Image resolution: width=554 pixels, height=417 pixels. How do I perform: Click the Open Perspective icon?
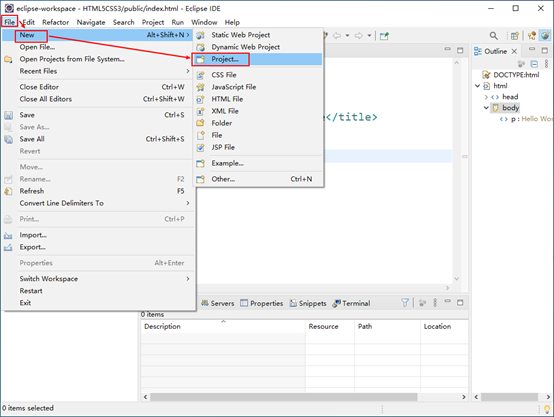515,36
